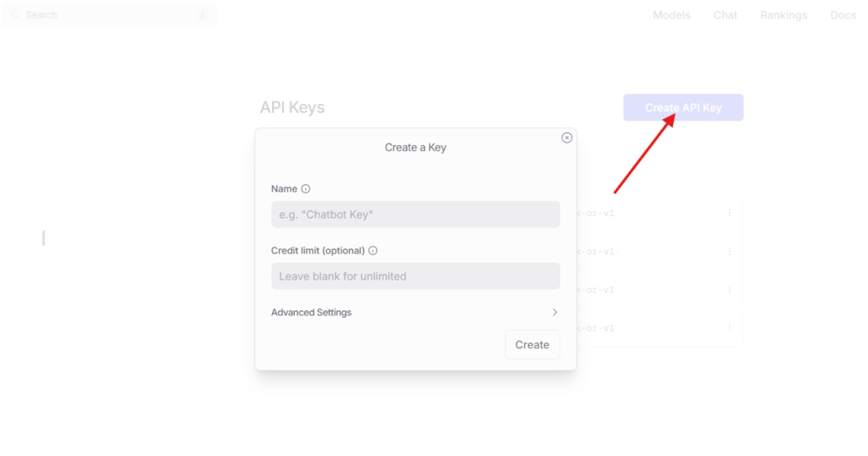Open the search magnifier icon
The width and height of the screenshot is (868, 456).
click(15, 15)
